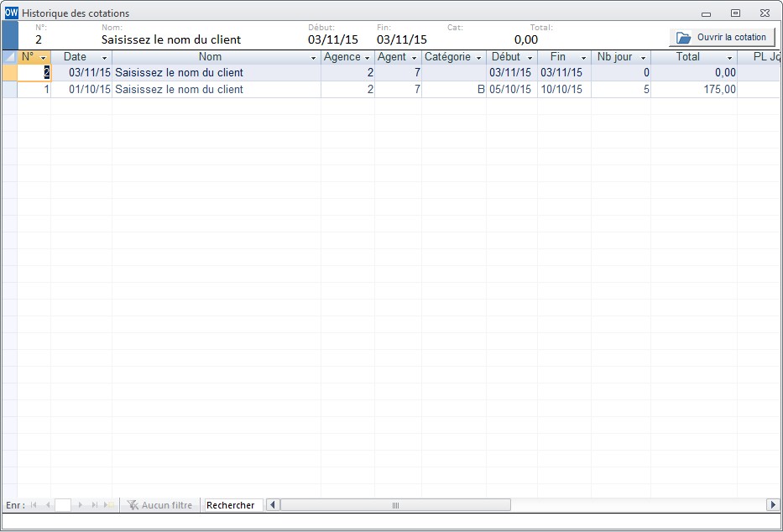Click the header client name Saisissez le nom du client
The image size is (783, 532).
pos(171,39)
